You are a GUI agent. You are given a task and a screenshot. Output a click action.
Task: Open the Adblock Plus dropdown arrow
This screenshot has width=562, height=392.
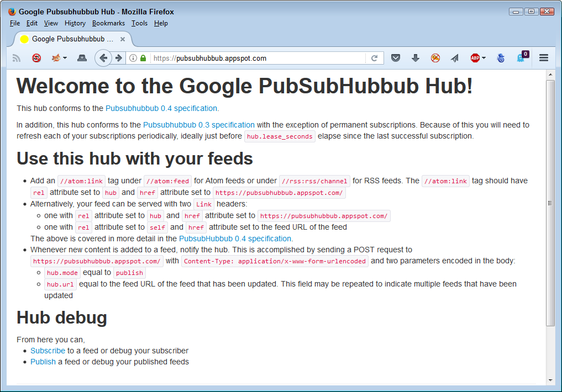point(484,58)
